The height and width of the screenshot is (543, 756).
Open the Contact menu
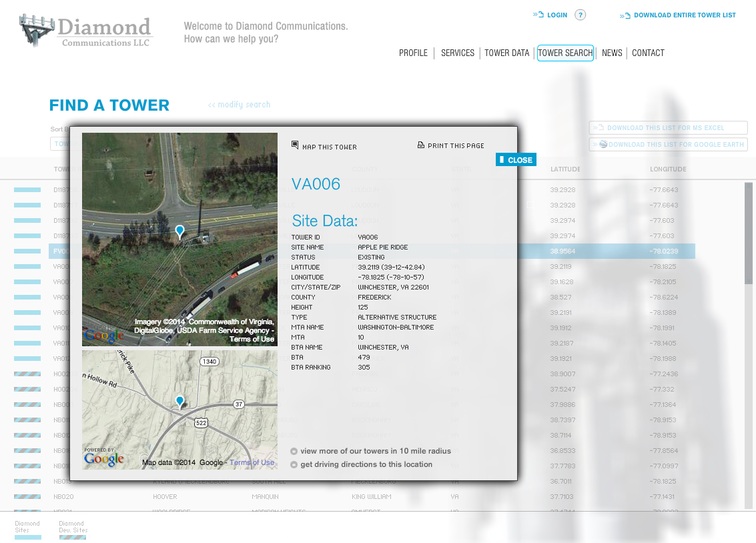pos(648,53)
